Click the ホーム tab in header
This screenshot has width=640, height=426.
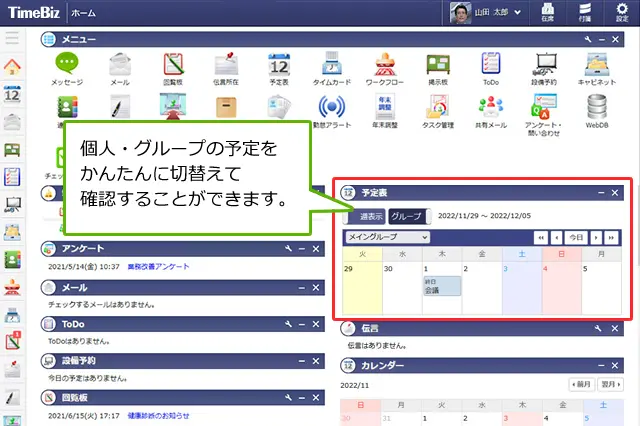coord(84,13)
